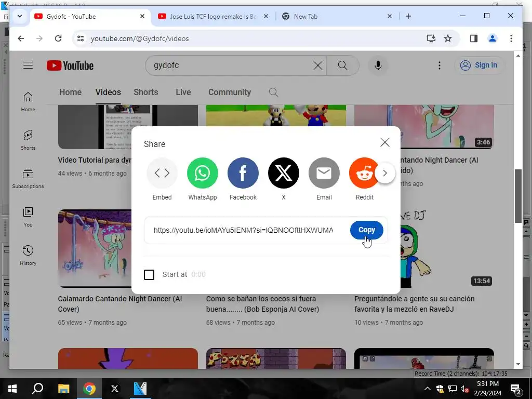This screenshot has height=399, width=532.
Task: Share to Facebook icon
Action: (x=243, y=173)
